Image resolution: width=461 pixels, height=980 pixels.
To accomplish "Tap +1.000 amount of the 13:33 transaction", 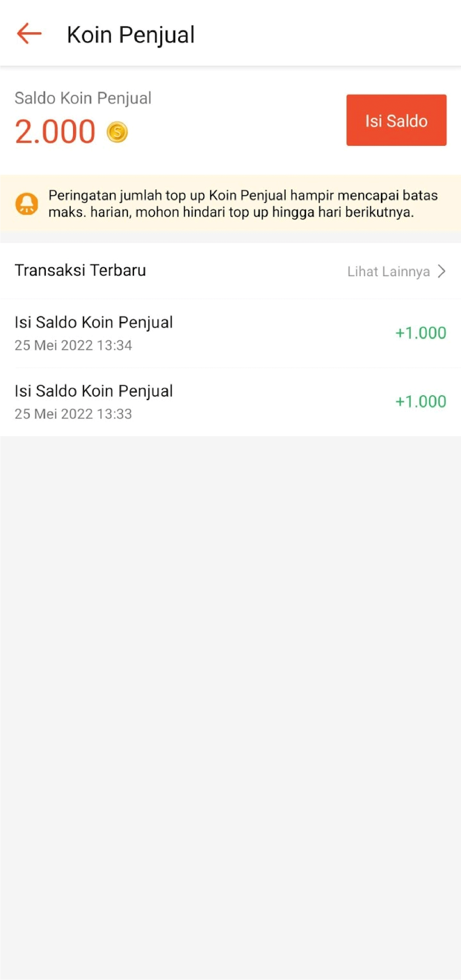I will click(421, 402).
